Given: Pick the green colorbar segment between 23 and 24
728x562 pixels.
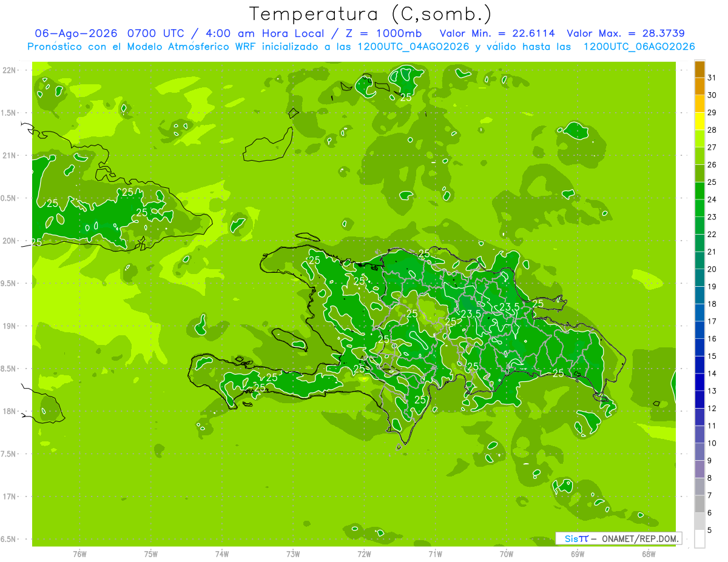Looking at the screenshot, I should click(699, 208).
